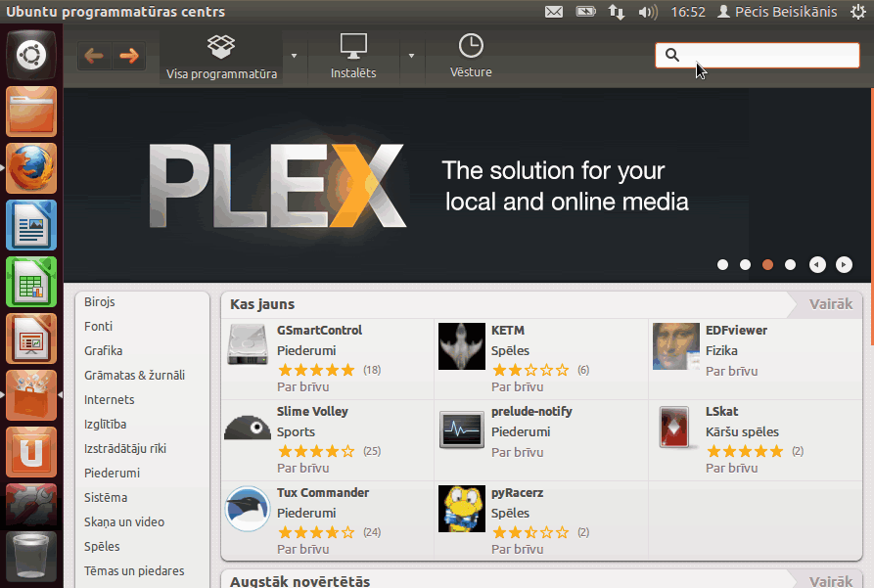Open the session power gear menu

(x=858, y=12)
